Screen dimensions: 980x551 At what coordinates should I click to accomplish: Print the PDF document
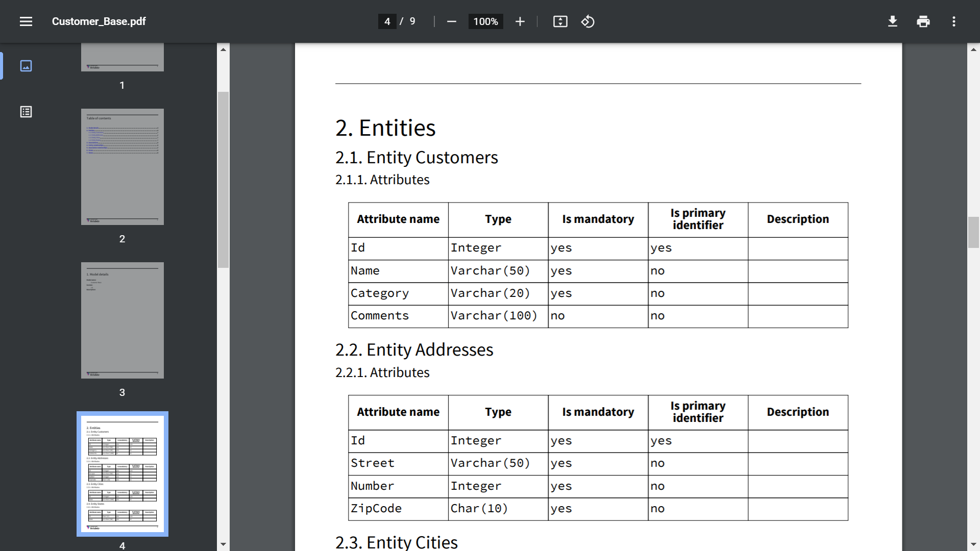tap(923, 21)
